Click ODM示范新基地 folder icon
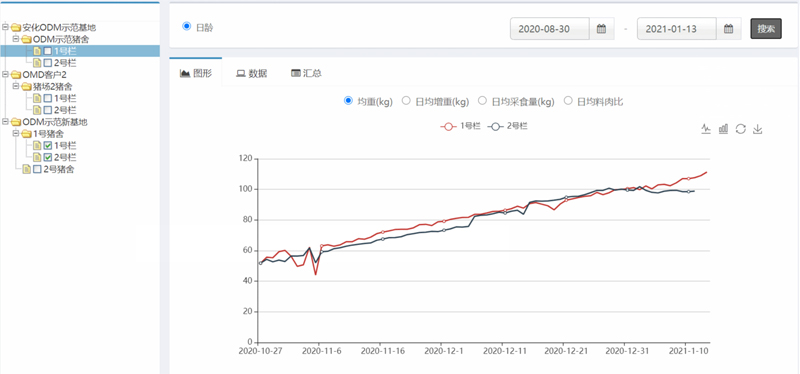 [16, 122]
